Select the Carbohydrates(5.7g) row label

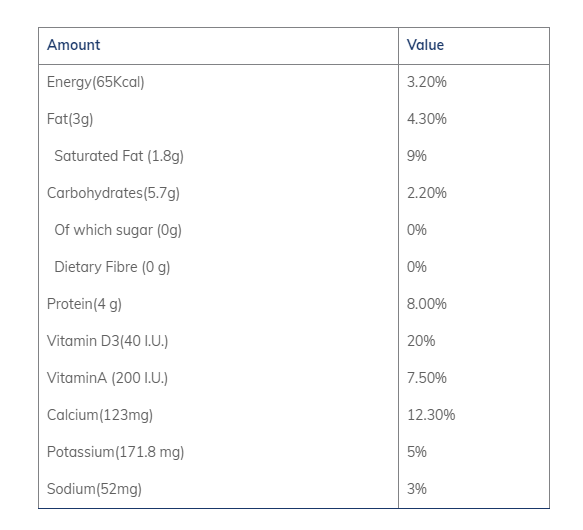[x=113, y=193]
